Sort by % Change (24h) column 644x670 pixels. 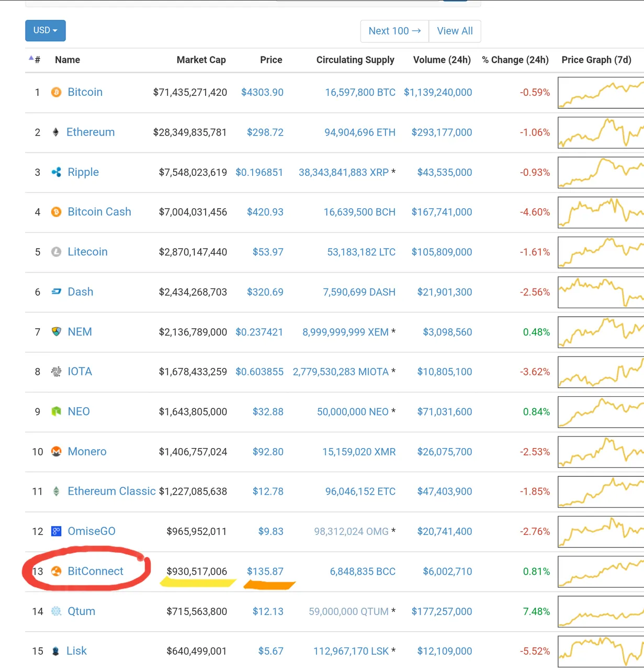[515, 60]
